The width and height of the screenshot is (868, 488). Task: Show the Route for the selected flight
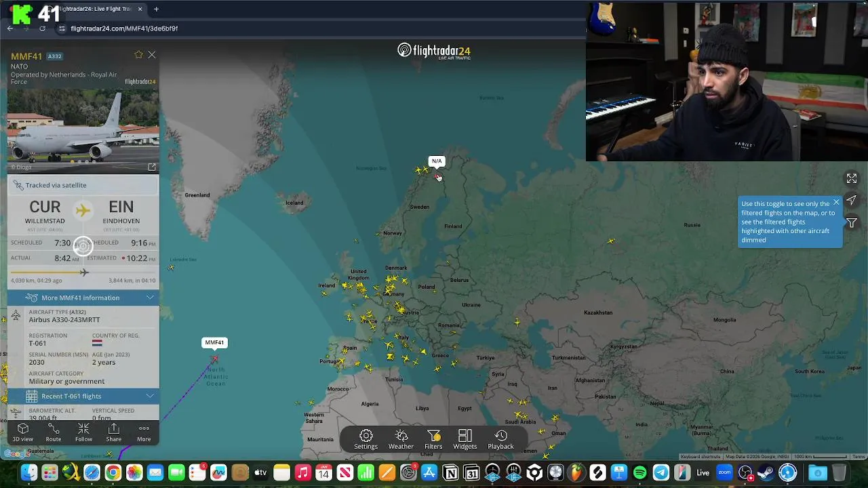[53, 432]
